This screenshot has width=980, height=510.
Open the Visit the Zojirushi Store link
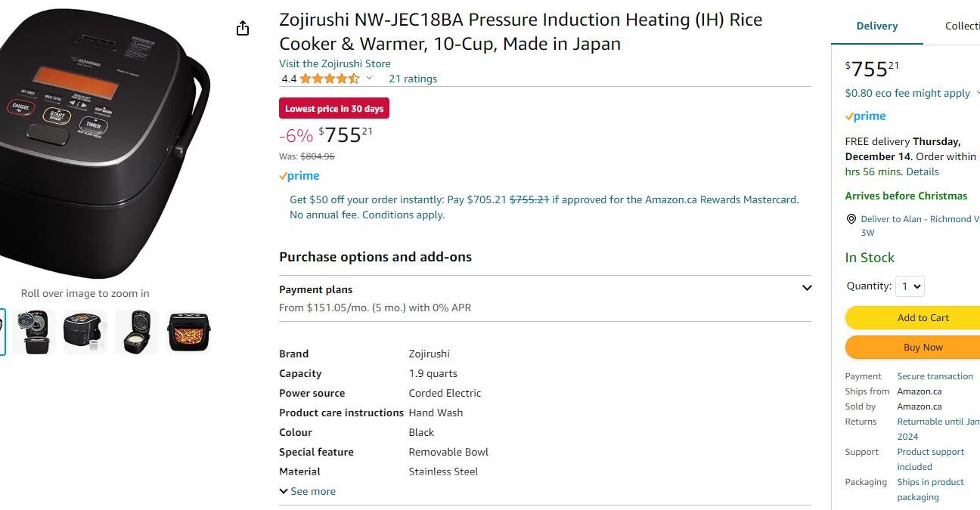[335, 63]
